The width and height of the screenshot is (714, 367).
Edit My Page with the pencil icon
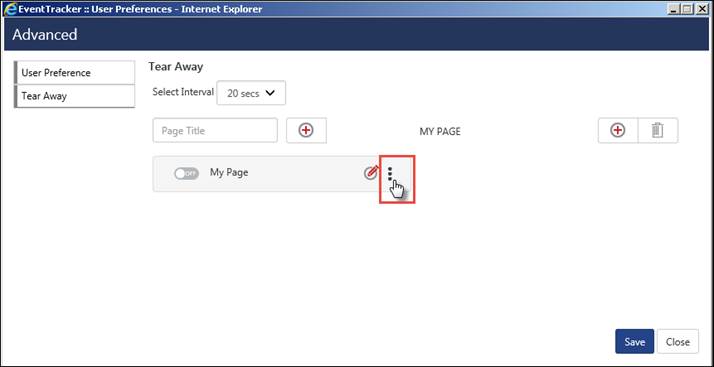point(372,173)
